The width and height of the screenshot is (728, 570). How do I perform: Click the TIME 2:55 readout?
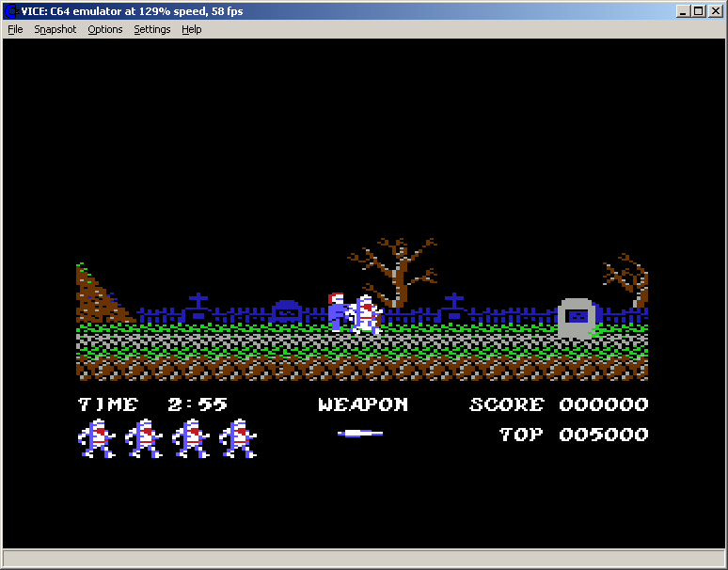(152, 404)
